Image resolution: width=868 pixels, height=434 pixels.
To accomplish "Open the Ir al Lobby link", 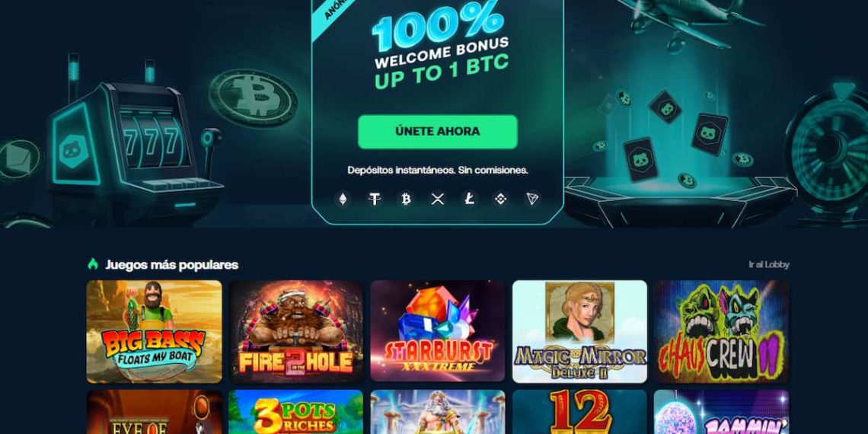I will [769, 265].
